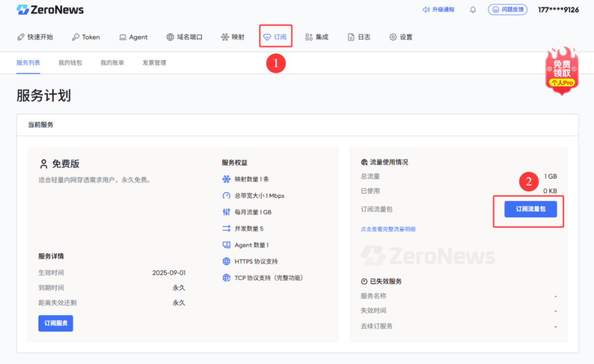Click the gauge icon beside 总带宽大小
Image resolution: width=594 pixels, height=364 pixels.
click(x=226, y=195)
